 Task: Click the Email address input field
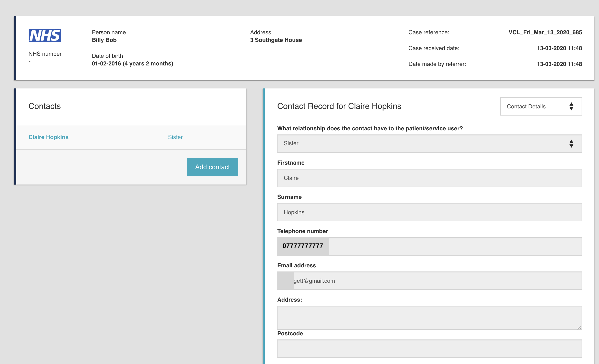(x=434, y=281)
